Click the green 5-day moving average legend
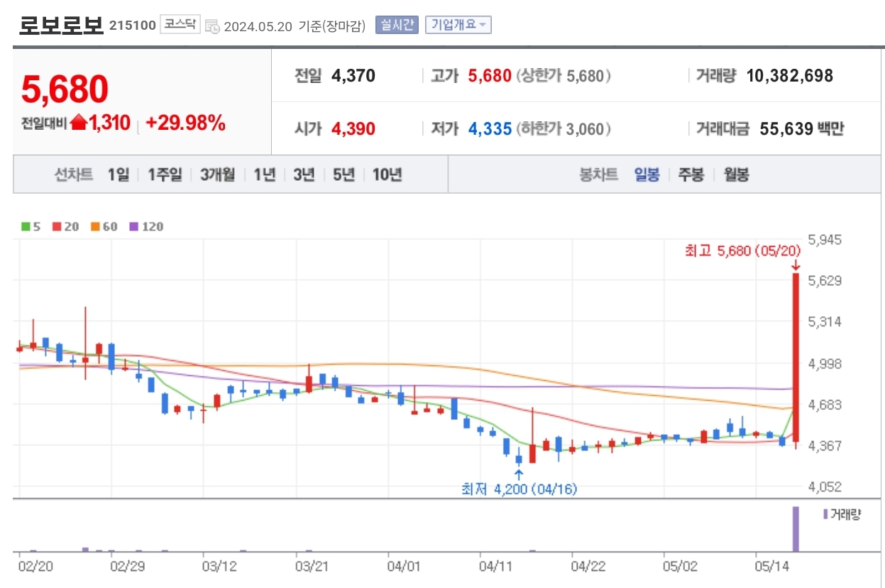The image size is (885, 588). pos(31,227)
